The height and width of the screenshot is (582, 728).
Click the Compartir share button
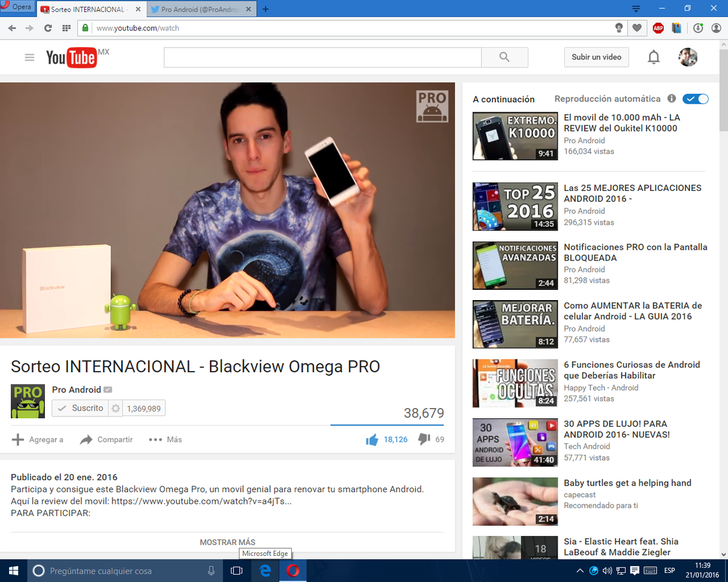pyautogui.click(x=107, y=440)
